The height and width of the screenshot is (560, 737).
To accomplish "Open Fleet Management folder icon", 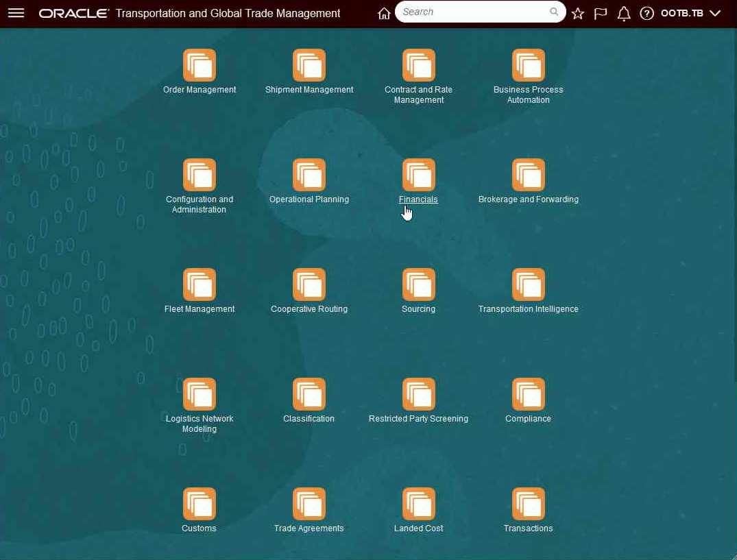I will pyautogui.click(x=200, y=284).
